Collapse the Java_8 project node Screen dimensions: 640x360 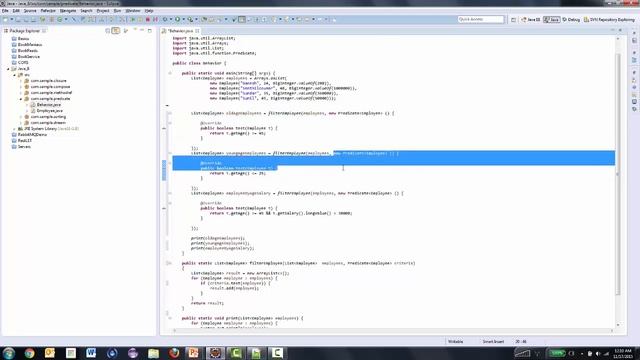[8, 69]
